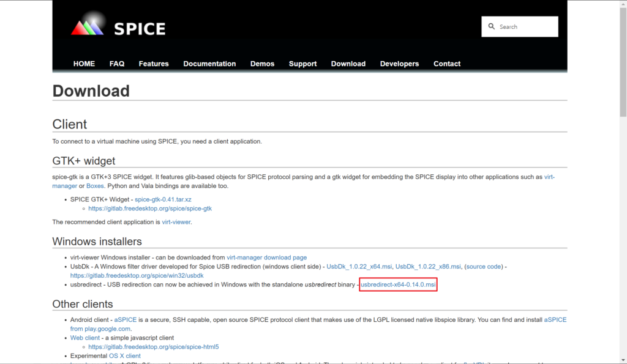This screenshot has height=364, width=627.
Task: Open the virt-viewer recommended client link
Action: (x=176, y=222)
